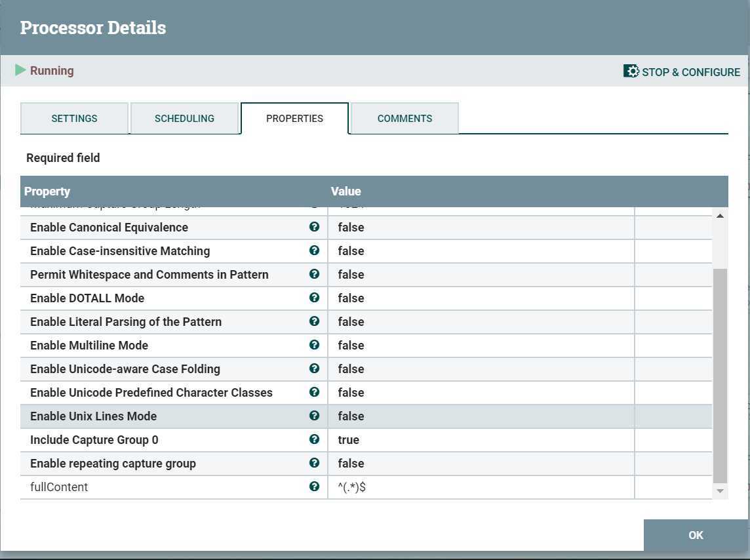
Task: Open the Scheduling tab
Action: (184, 118)
